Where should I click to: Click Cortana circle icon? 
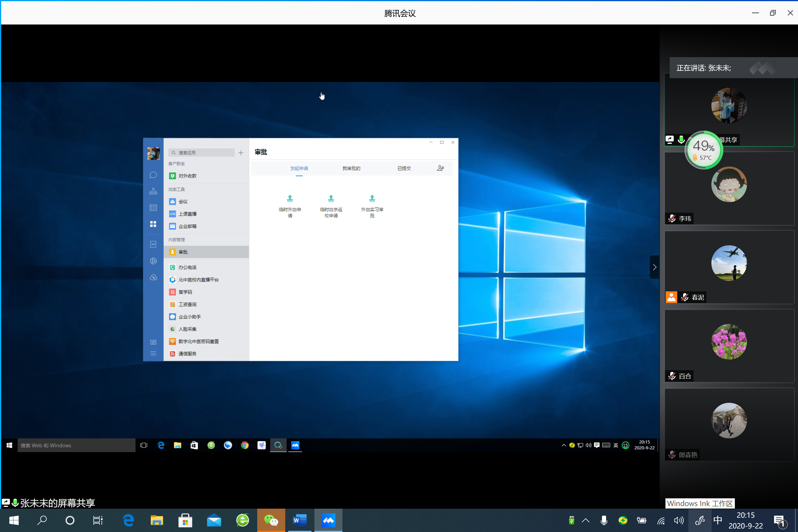coord(70,520)
